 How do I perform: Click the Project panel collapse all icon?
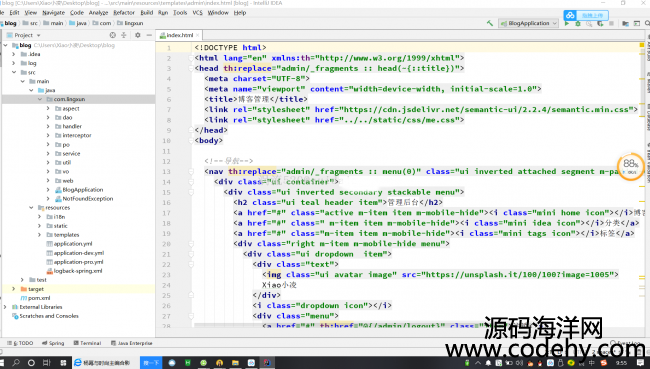(x=124, y=35)
